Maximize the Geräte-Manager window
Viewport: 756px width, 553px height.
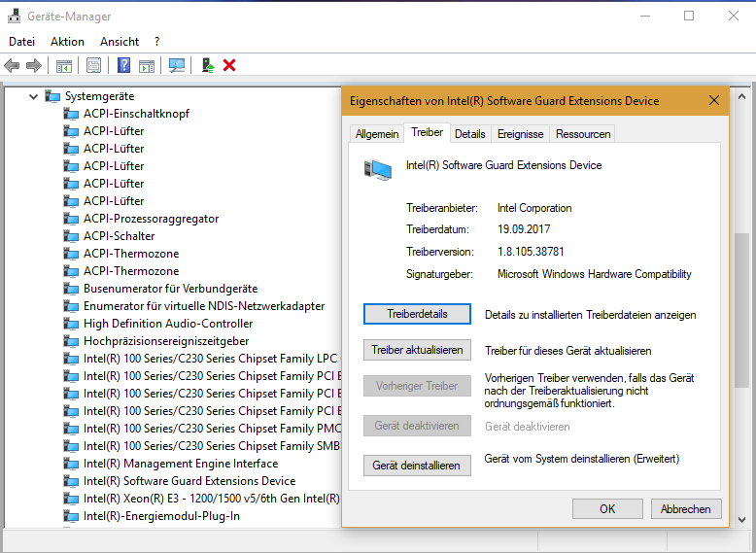689,16
